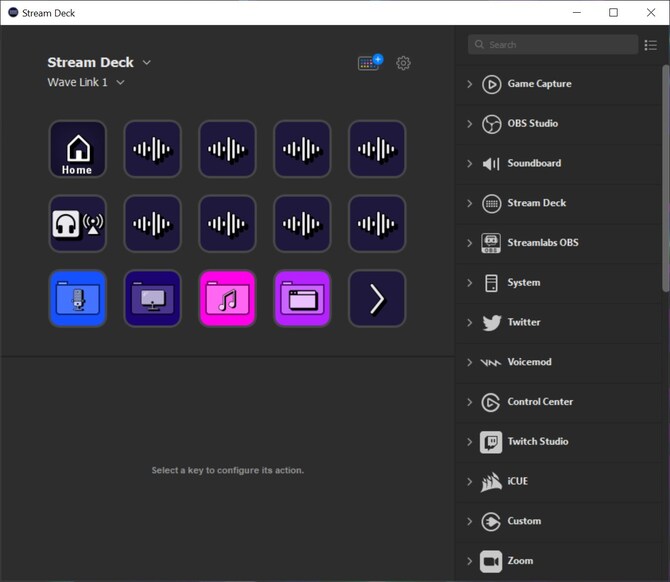Click the Zoom camera icon
This screenshot has height=582, width=670.
pos(491,561)
